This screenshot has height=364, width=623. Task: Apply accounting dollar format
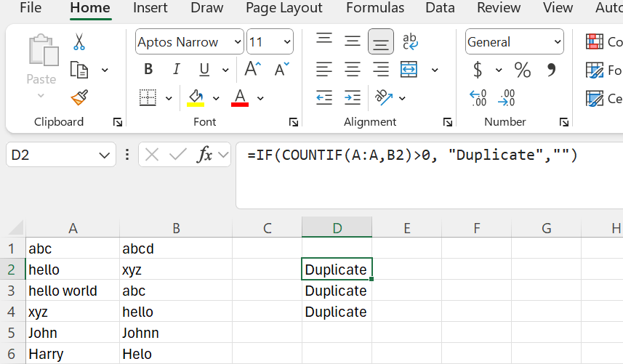pyautogui.click(x=478, y=70)
